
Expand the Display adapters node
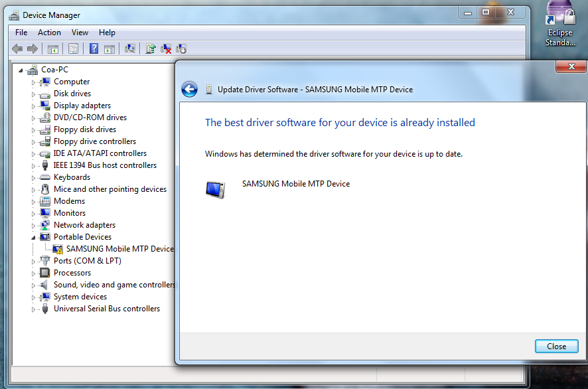click(33, 106)
